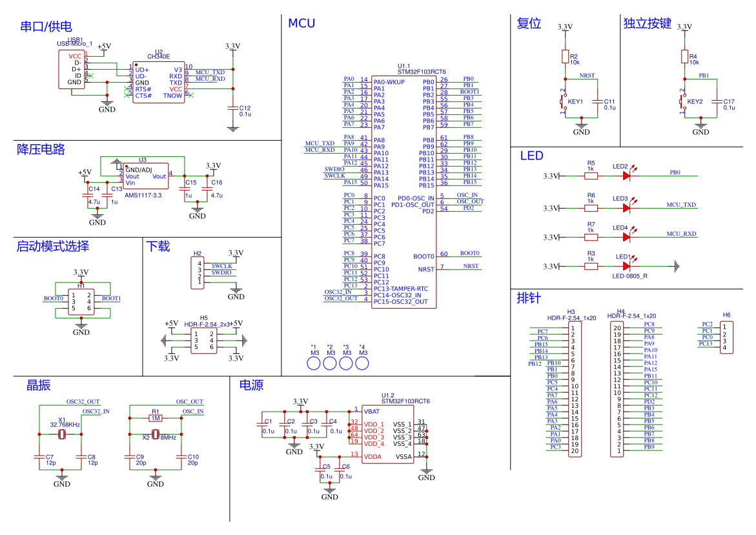Select capacitor C11 beside KEY1
This screenshot has height=535, width=756.
click(x=598, y=102)
